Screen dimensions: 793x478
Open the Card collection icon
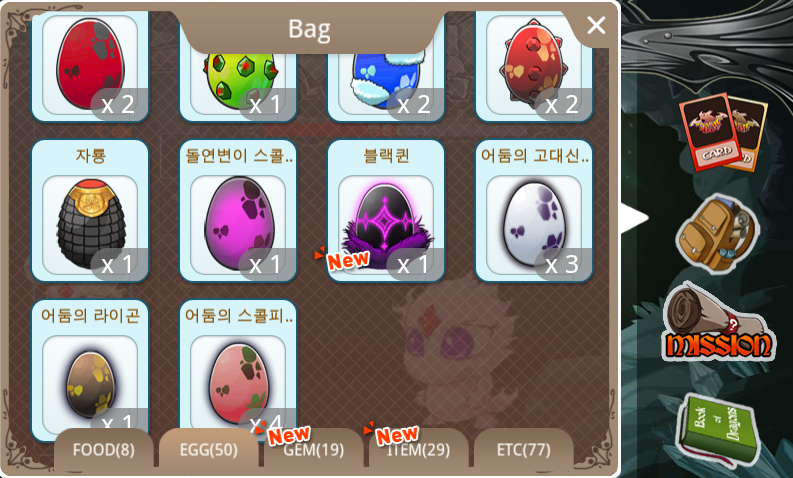(722, 133)
